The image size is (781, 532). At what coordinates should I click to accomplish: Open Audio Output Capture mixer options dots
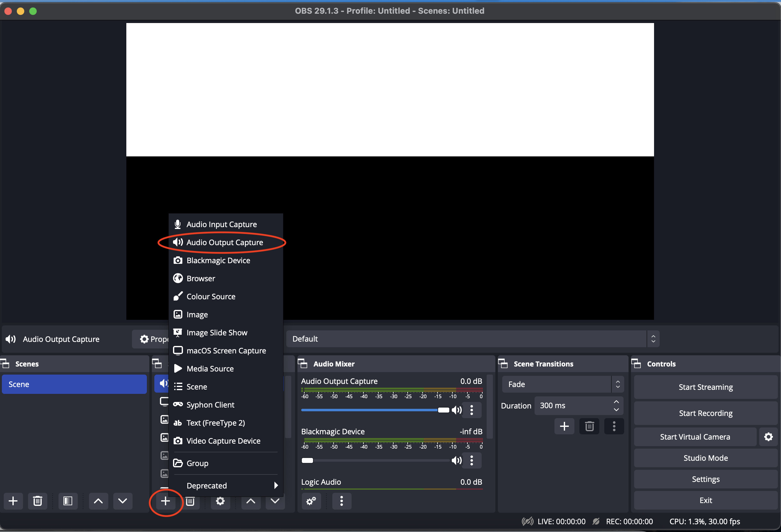click(x=471, y=410)
